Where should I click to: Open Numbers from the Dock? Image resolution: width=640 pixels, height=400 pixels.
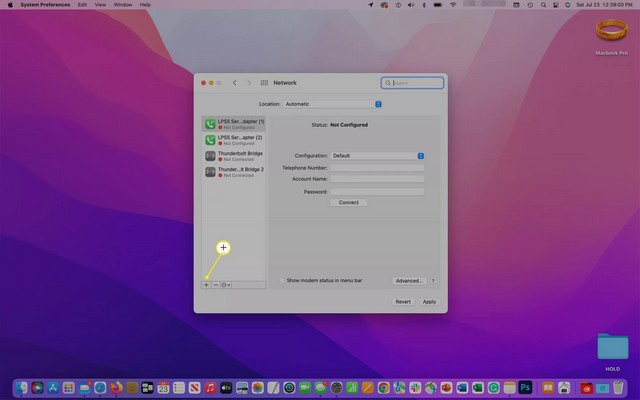tap(352, 387)
